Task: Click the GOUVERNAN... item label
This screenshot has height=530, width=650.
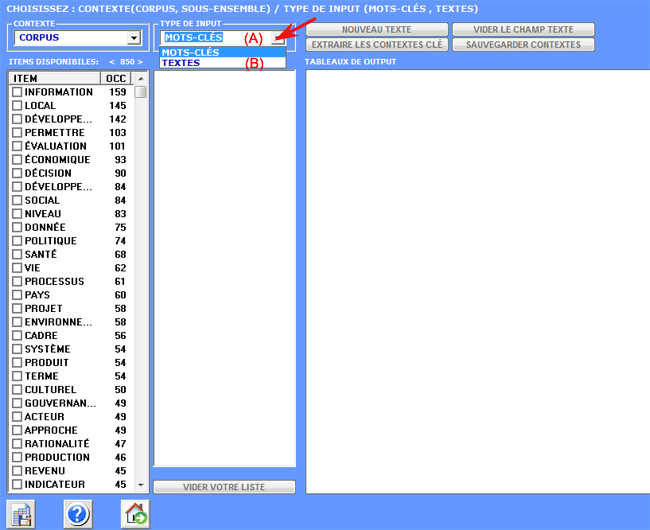Action: pyautogui.click(x=60, y=403)
